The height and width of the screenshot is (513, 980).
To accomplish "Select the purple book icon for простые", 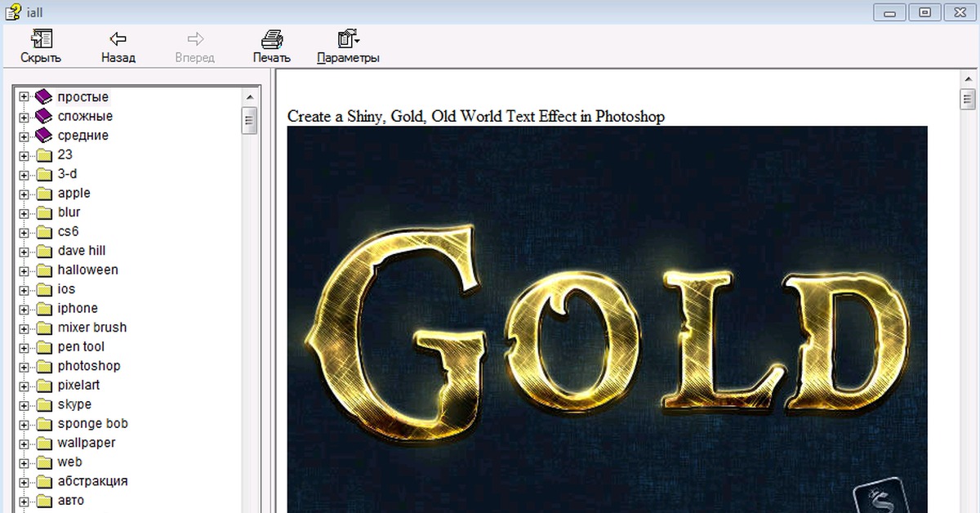I will (x=43, y=97).
